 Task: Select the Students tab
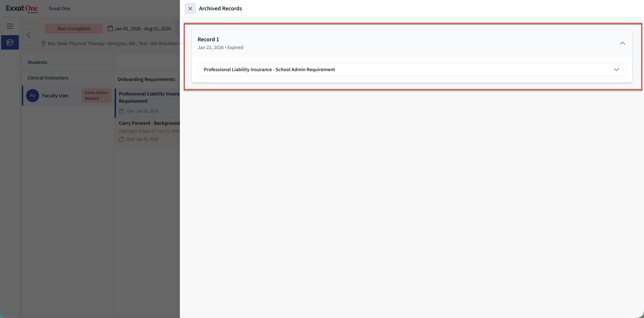click(x=37, y=62)
